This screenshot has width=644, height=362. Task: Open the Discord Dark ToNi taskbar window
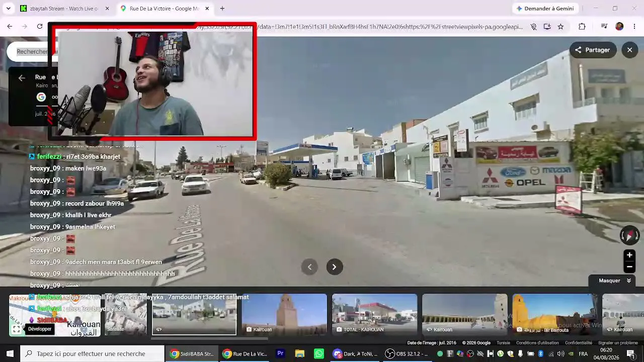pyautogui.click(x=355, y=354)
